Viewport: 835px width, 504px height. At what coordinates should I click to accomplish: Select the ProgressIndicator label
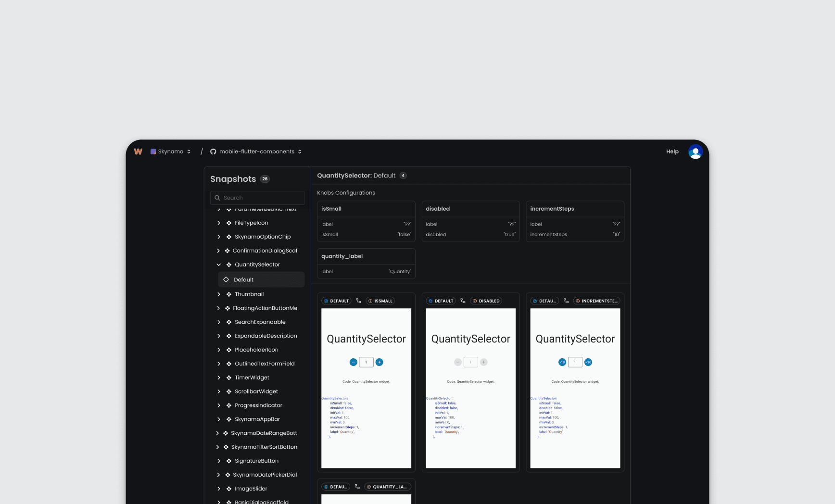coord(258,405)
